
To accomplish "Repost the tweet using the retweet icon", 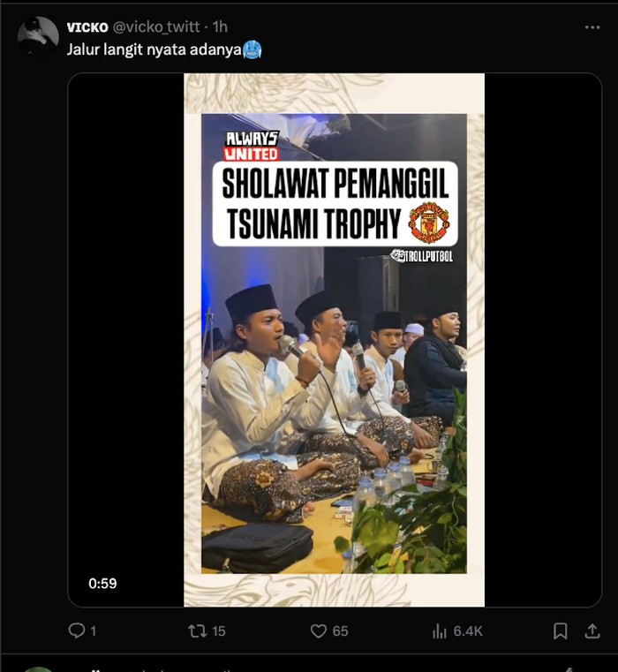I will coord(197,630).
